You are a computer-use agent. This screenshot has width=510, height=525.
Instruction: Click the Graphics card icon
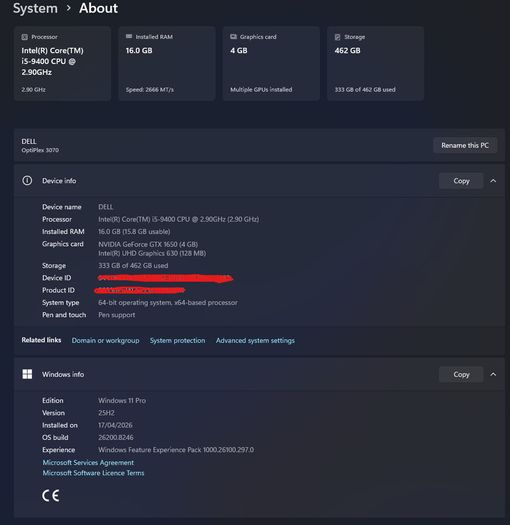[233, 37]
